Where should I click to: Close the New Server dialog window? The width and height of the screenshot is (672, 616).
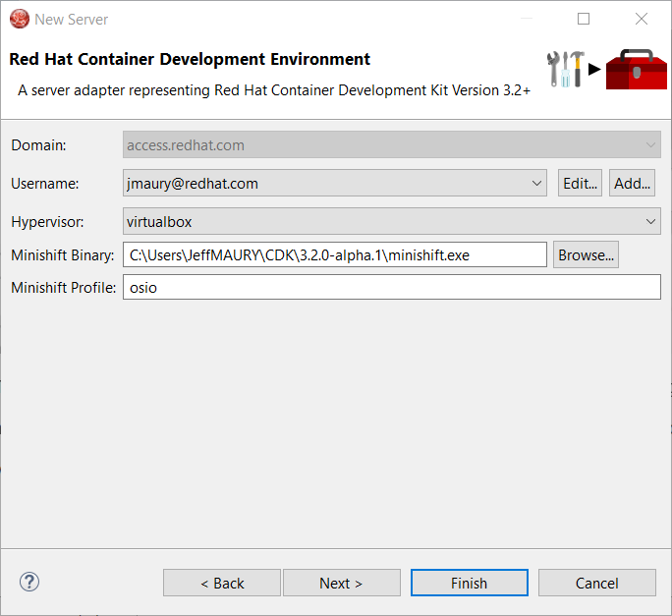pos(642,19)
